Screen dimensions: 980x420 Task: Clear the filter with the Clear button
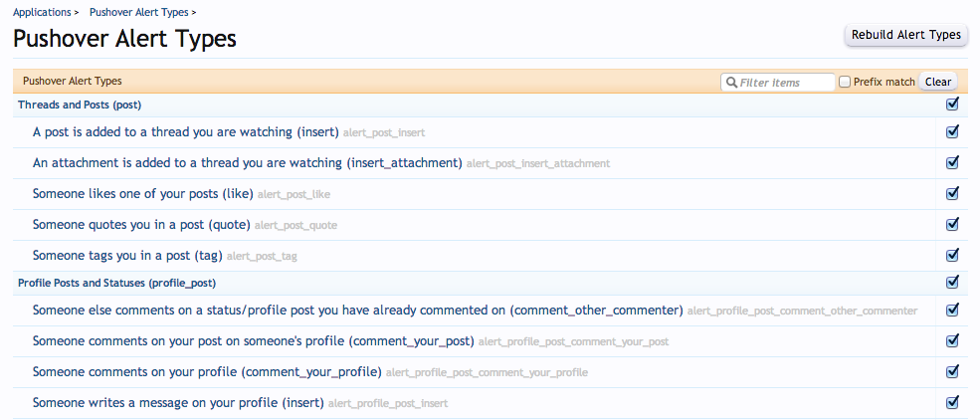pyautogui.click(x=938, y=82)
